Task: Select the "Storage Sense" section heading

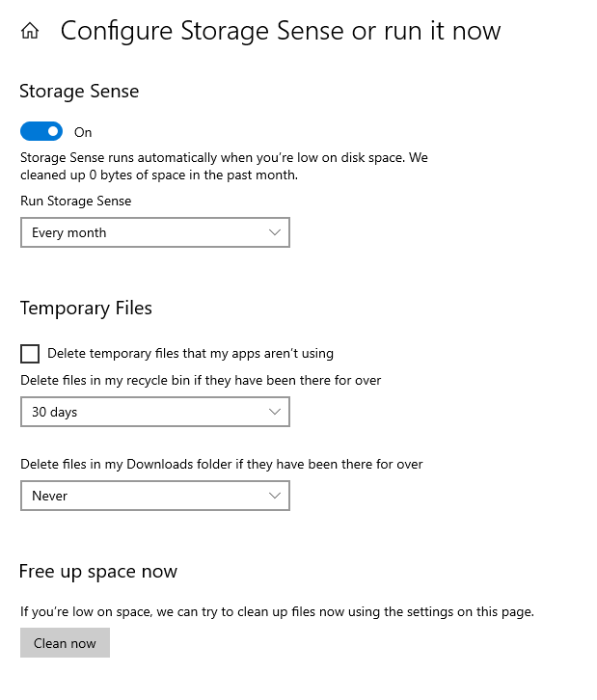Action: point(79,92)
